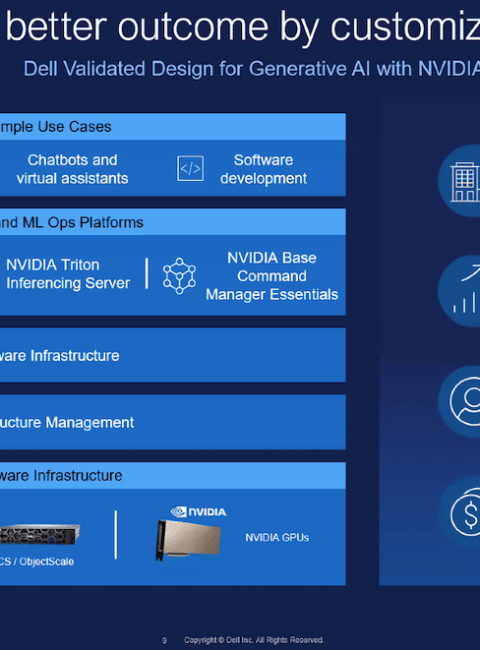Viewport: 480px width, 650px height.
Task: Click the 'better outcome by customiz' slide title
Action: pos(242,27)
